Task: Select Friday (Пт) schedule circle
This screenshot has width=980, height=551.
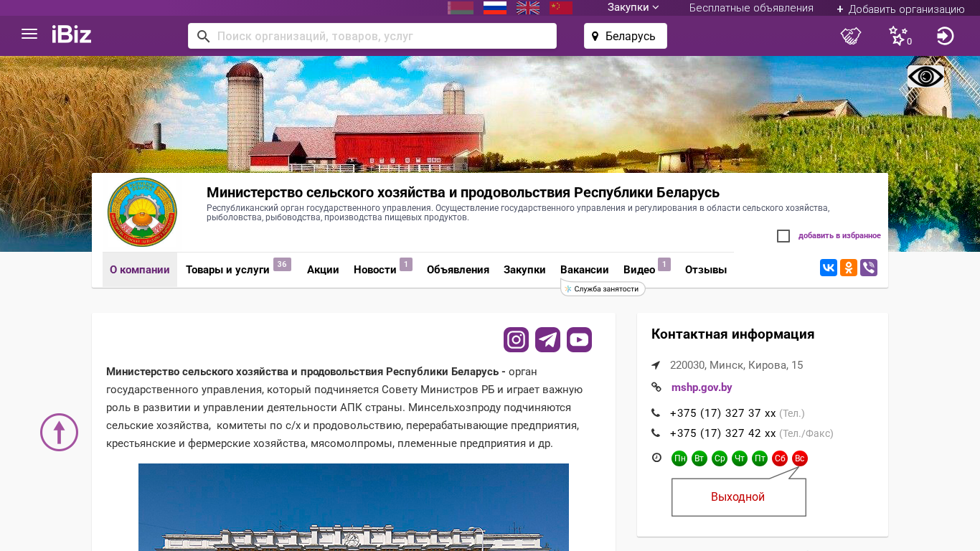Action: coord(760,458)
